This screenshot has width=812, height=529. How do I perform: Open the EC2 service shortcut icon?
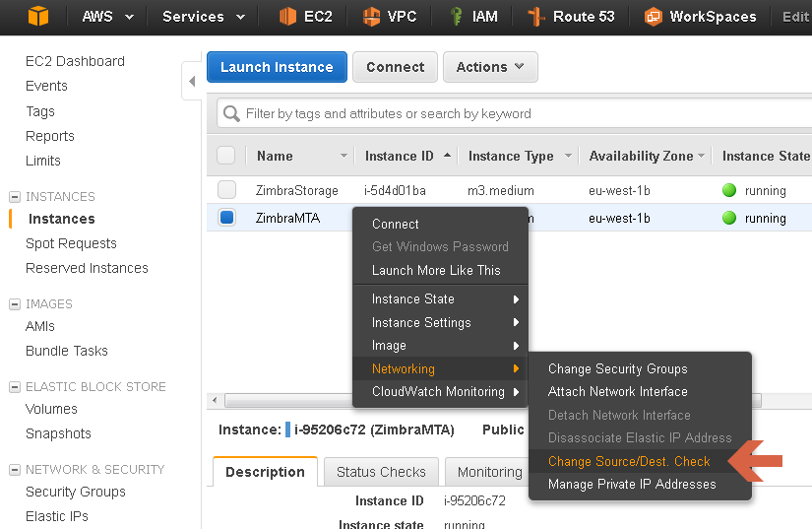[x=288, y=17]
